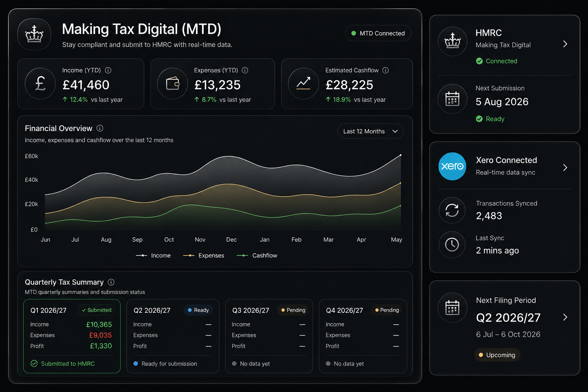Select the Q3 2026/27 quarter card title

(250, 310)
